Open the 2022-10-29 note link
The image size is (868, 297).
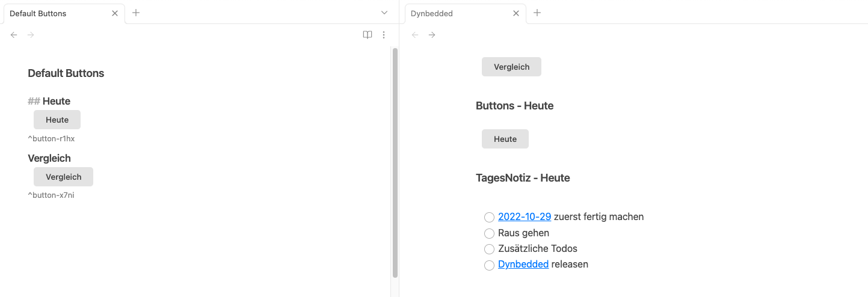click(525, 217)
